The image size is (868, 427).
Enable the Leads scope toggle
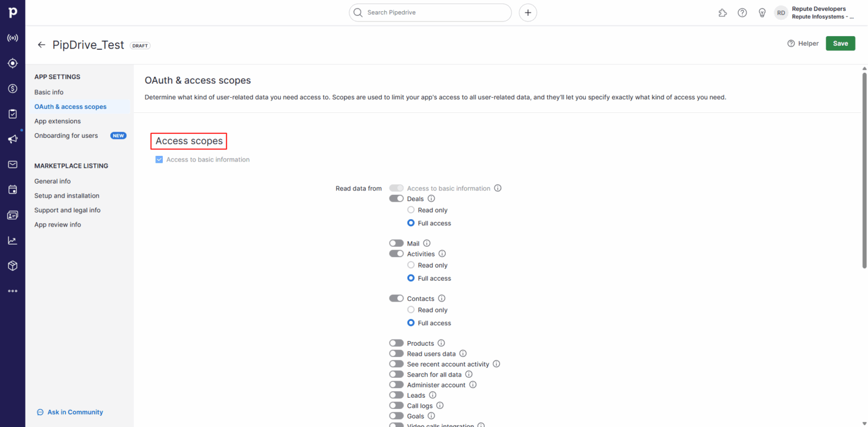coord(396,395)
